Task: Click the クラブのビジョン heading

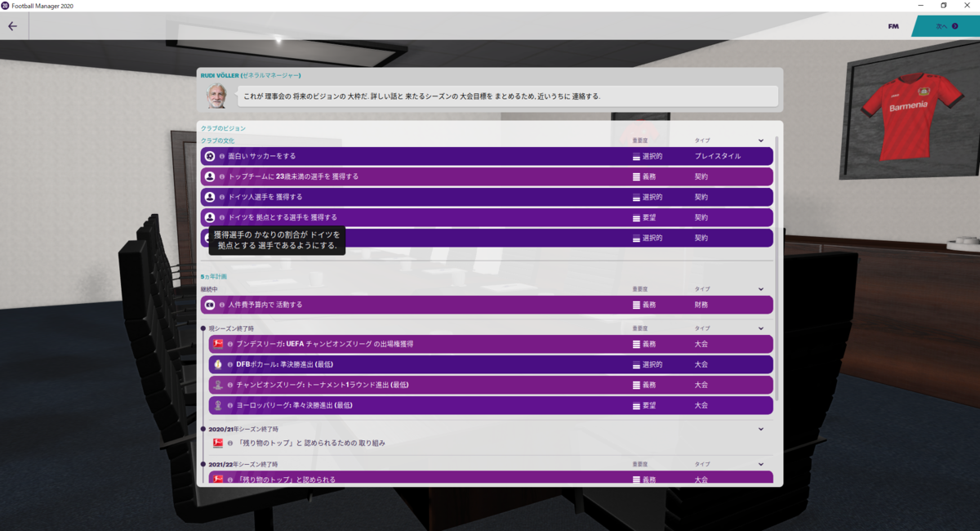Action: (223, 128)
